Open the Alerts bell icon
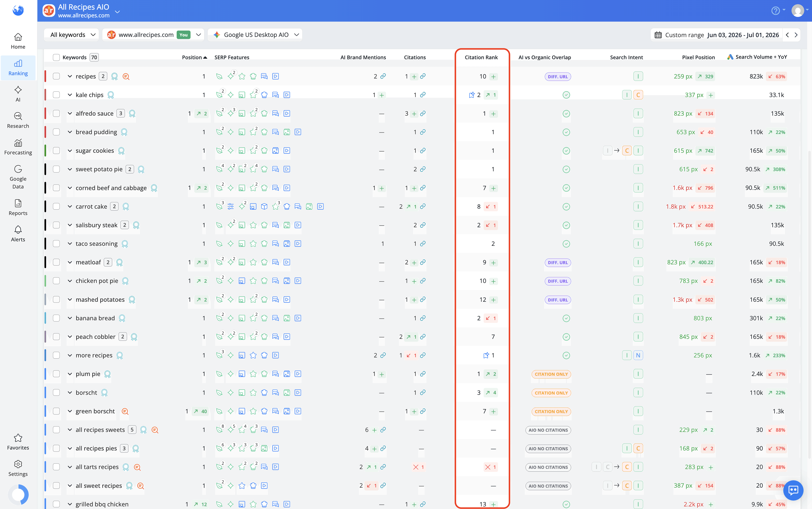The image size is (812, 509). pyautogui.click(x=18, y=230)
